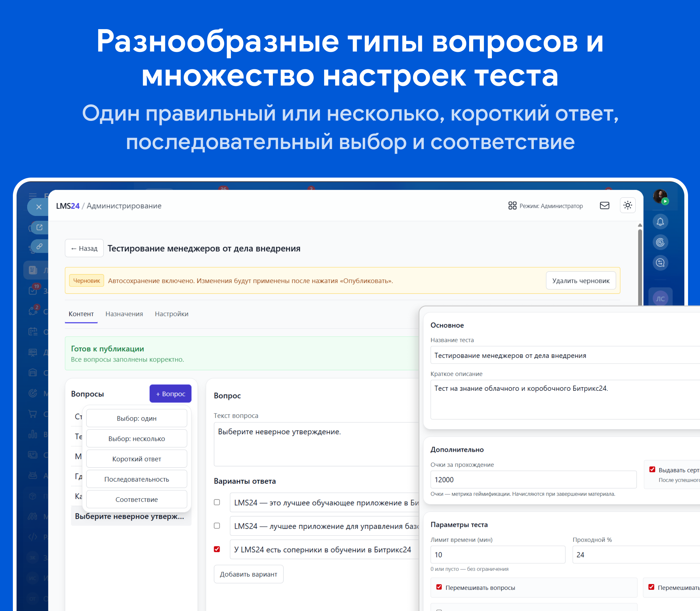Check the first LMS24 answer option checkbox
The image size is (700, 611).
pos(217,502)
